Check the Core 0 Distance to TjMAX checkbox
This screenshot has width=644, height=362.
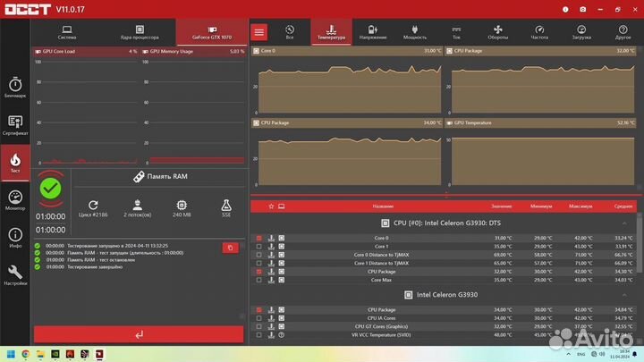(x=258, y=255)
